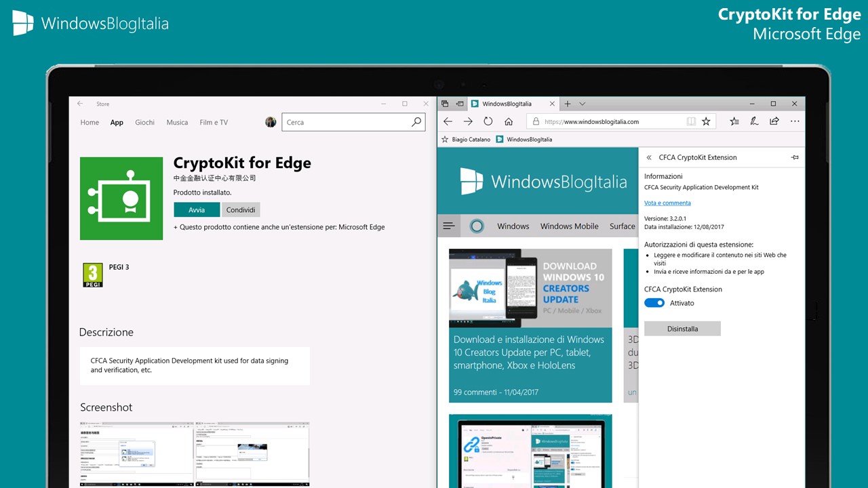Open the Store user profile avatar
The width and height of the screenshot is (868, 488).
pyautogui.click(x=271, y=122)
